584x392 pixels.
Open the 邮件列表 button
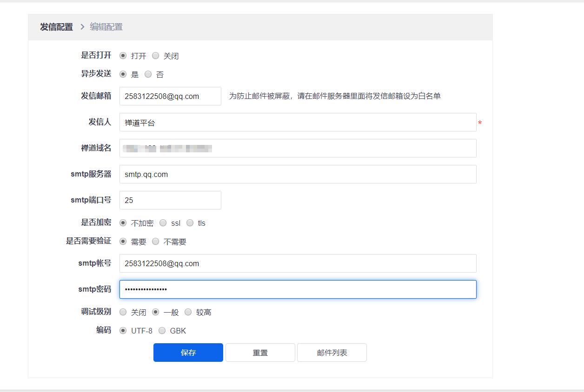point(332,353)
